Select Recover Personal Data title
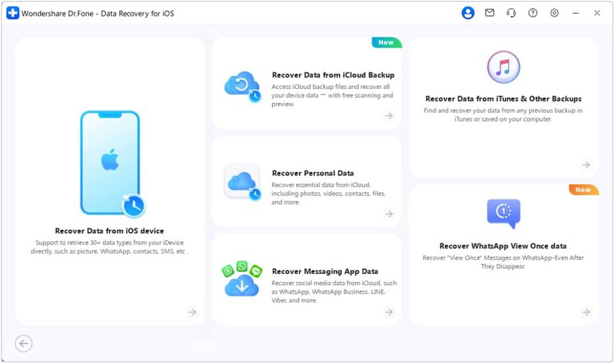Screen dimensions: 615x364 (313, 173)
